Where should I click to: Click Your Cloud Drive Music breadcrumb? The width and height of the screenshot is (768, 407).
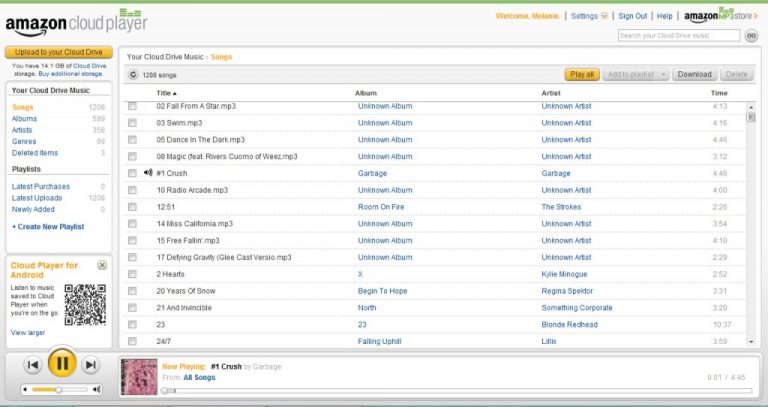tap(165, 57)
